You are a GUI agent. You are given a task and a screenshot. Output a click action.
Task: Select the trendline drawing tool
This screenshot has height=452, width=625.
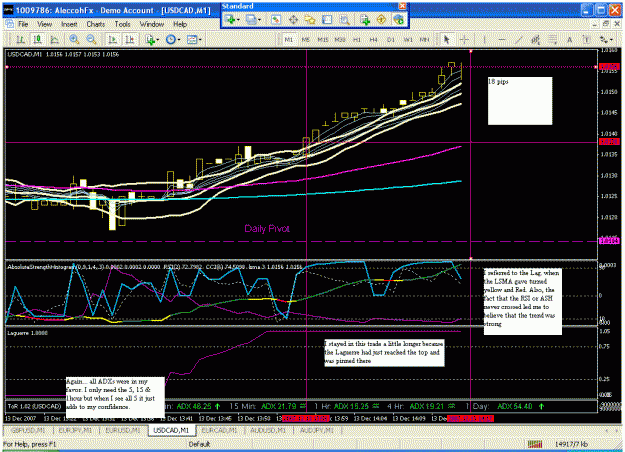(519, 39)
